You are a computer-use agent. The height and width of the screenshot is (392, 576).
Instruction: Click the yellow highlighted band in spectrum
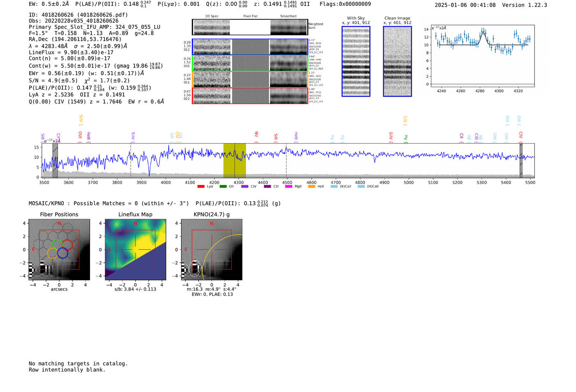(235, 160)
